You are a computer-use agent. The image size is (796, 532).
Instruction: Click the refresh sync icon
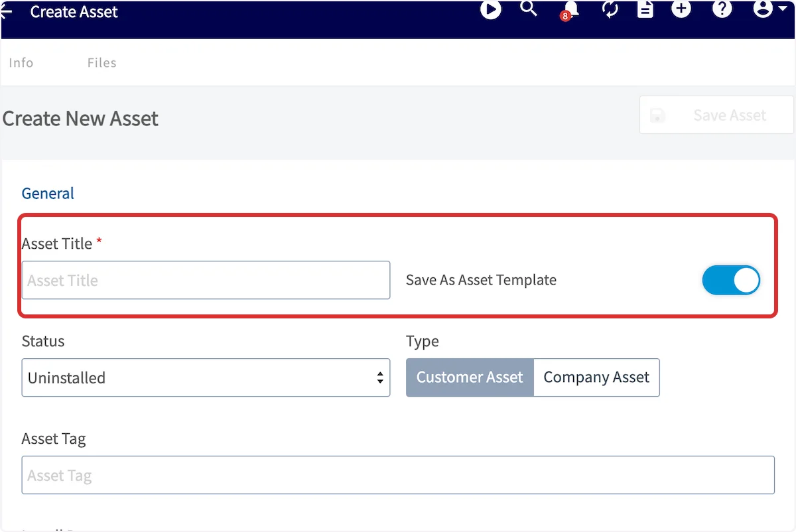click(610, 9)
